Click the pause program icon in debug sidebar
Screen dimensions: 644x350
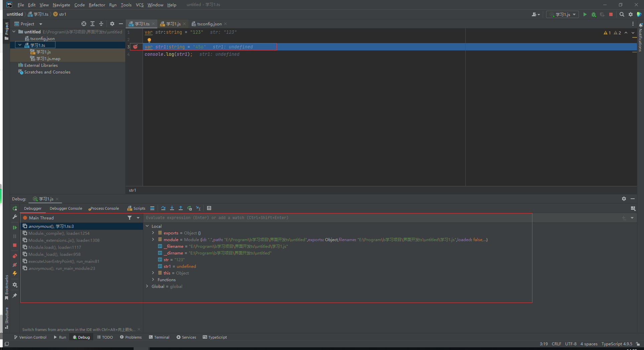15,236
